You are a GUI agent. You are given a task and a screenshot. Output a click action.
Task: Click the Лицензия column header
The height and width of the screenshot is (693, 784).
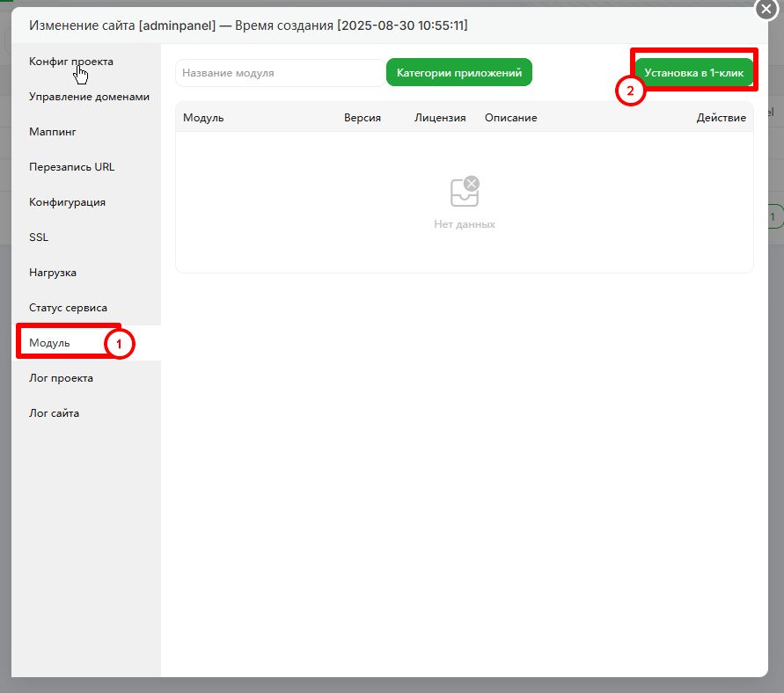[x=440, y=118]
